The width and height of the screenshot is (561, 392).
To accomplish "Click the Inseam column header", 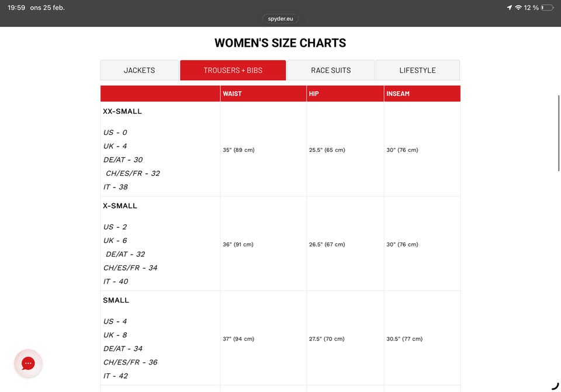I will pos(398,93).
